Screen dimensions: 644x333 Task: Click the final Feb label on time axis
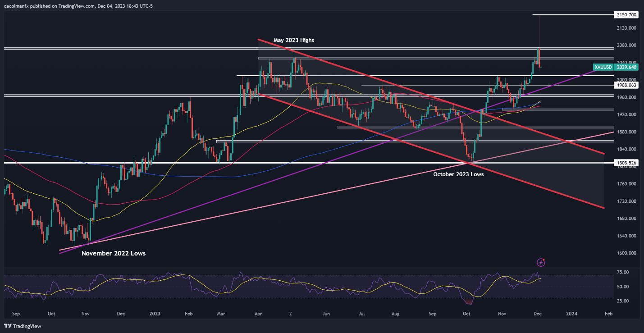(608, 313)
